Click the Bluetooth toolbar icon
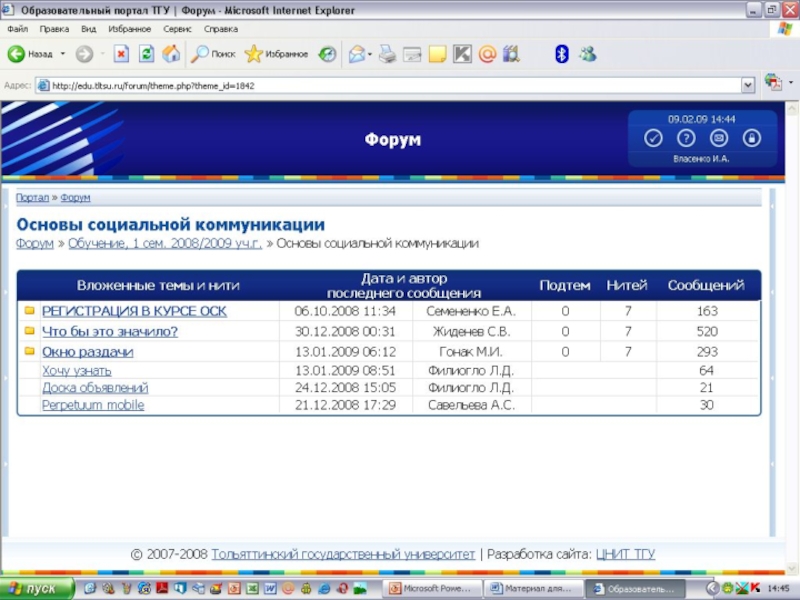Screen dimensions: 800x600 coord(561,54)
